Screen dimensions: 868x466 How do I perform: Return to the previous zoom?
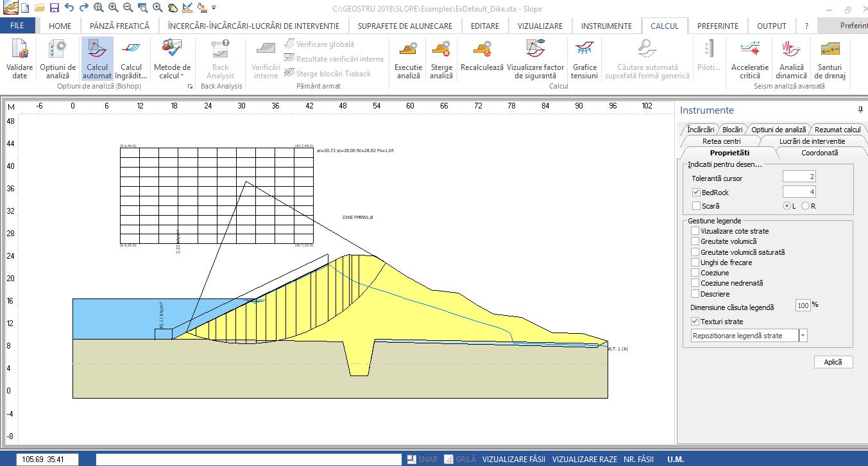coord(157,8)
